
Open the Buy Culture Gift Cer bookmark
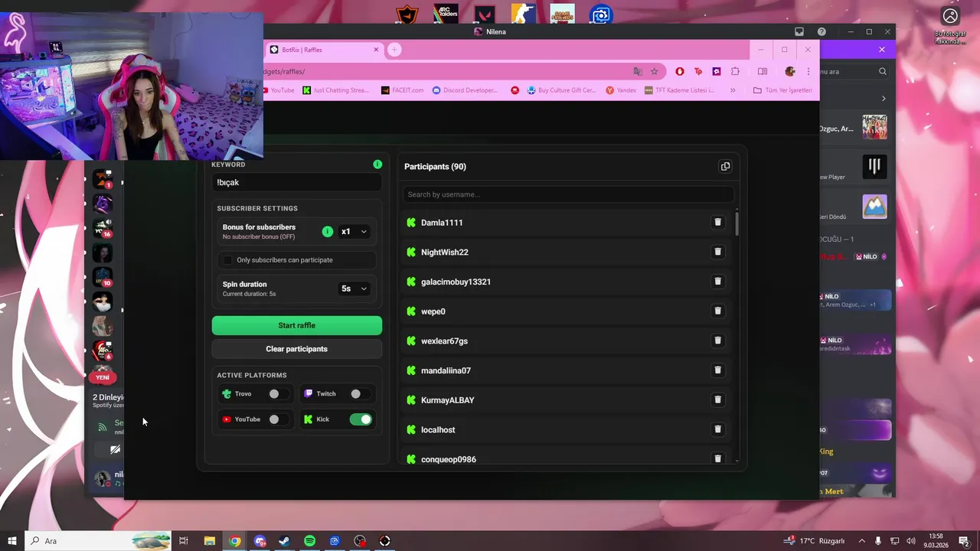pos(561,90)
